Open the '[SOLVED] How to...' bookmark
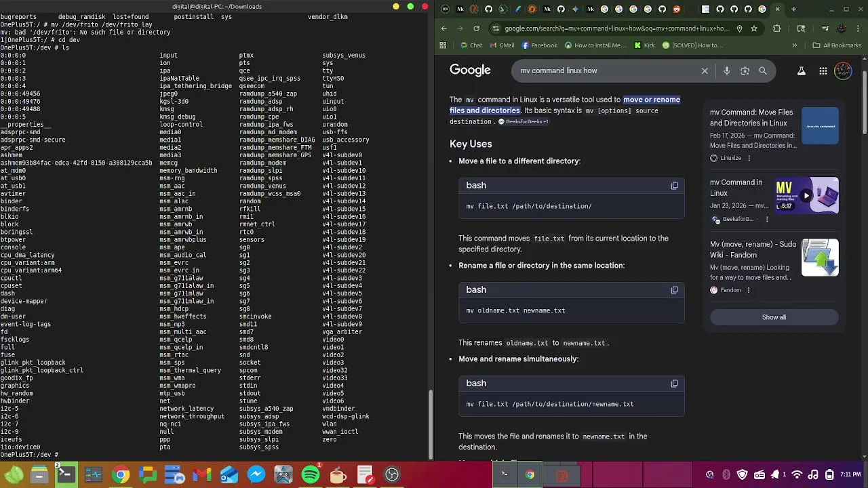 [x=692, y=45]
